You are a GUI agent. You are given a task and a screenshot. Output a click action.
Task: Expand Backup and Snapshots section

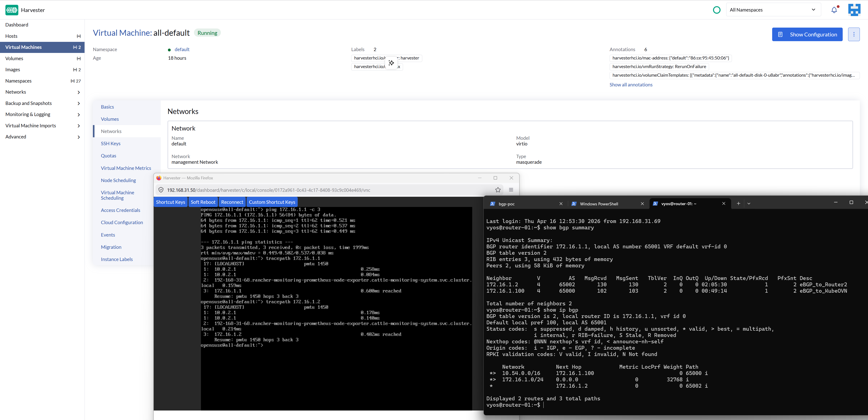[x=78, y=104]
